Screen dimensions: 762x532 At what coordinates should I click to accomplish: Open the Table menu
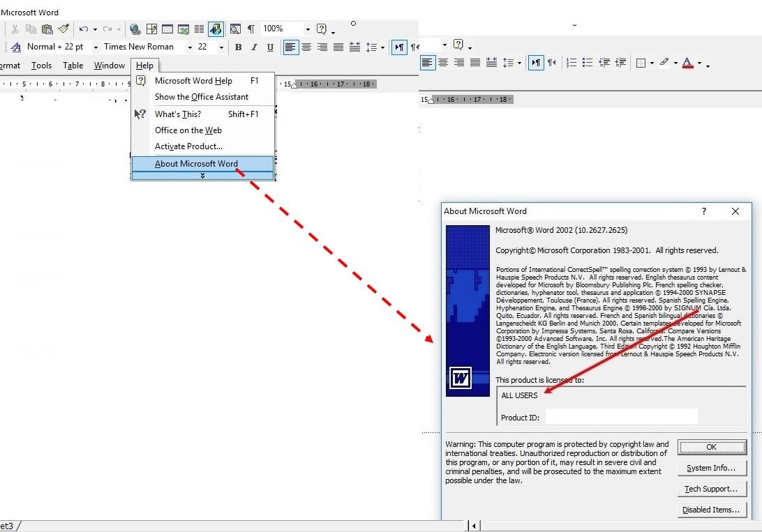click(73, 66)
